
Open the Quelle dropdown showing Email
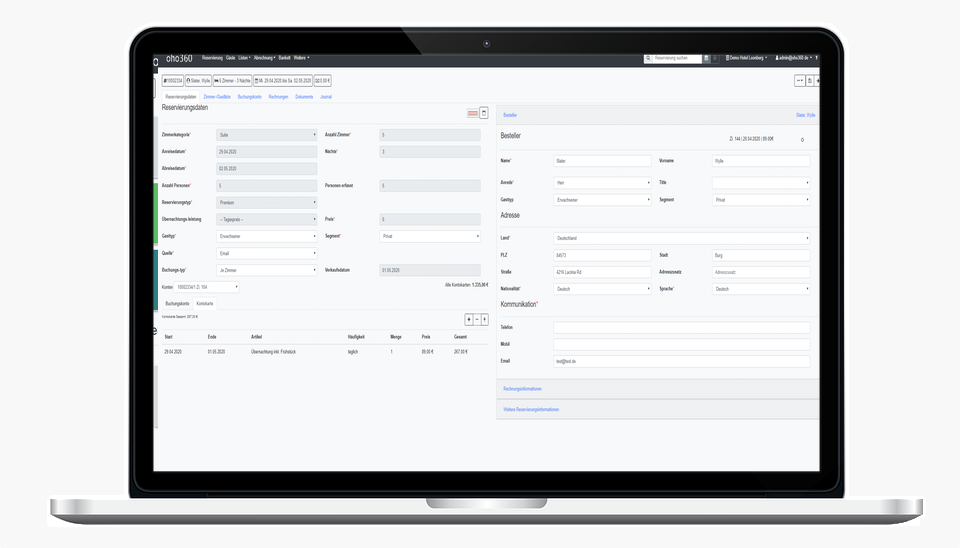point(267,253)
